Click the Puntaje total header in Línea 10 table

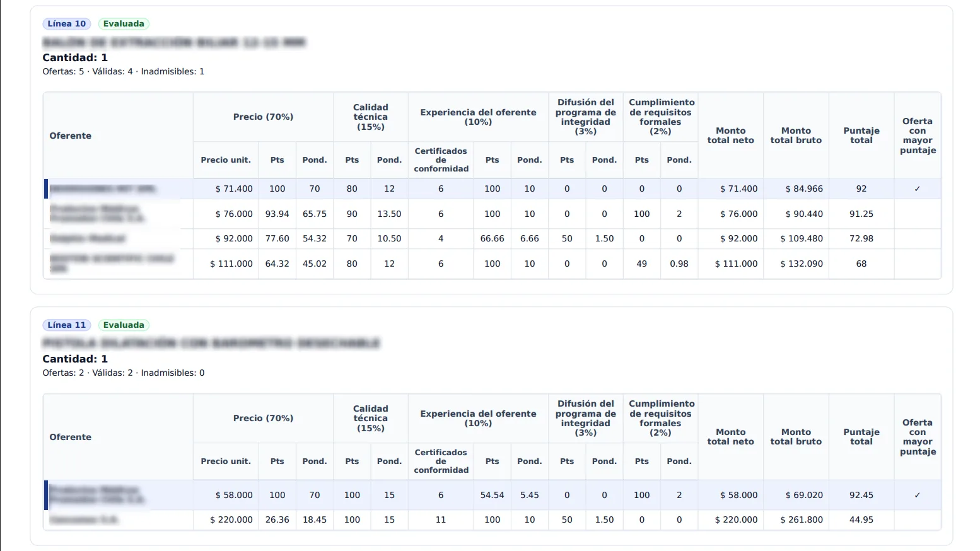pyautogui.click(x=861, y=136)
